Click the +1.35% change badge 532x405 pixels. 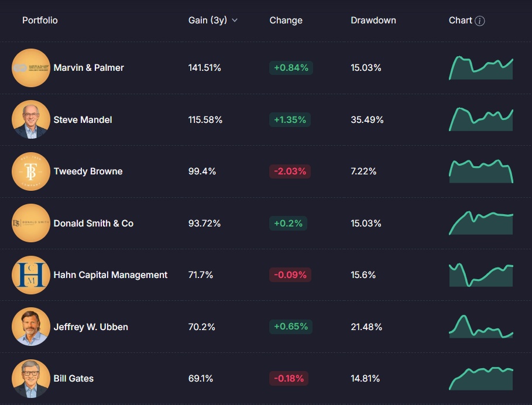pyautogui.click(x=290, y=120)
